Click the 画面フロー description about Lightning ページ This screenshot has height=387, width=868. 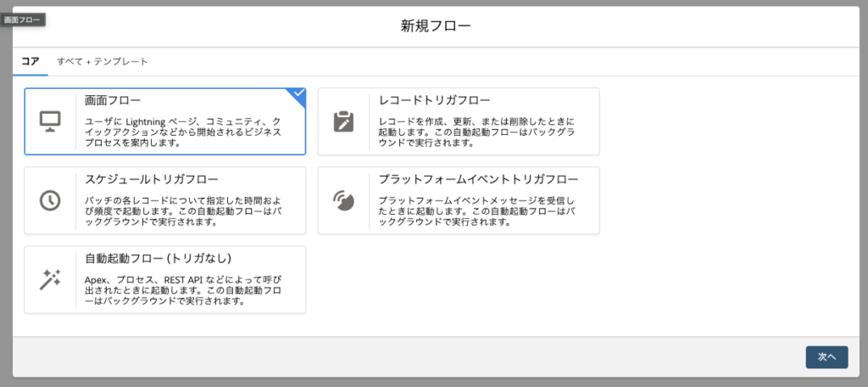(183, 132)
